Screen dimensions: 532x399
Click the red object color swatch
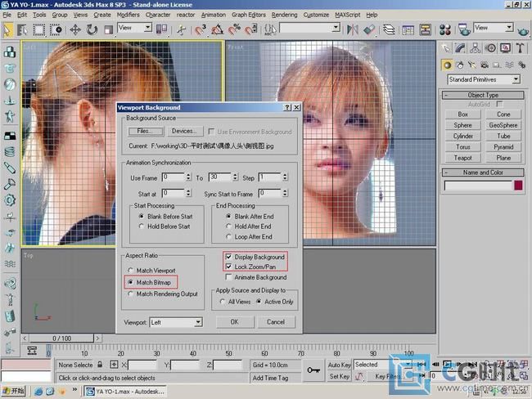tap(518, 186)
